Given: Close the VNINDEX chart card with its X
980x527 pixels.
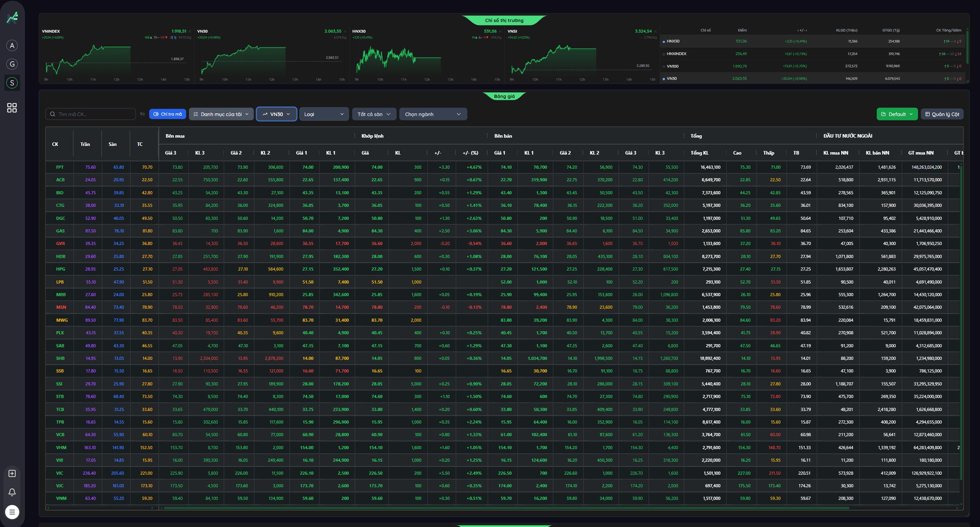Looking at the screenshot, I should point(190,31).
